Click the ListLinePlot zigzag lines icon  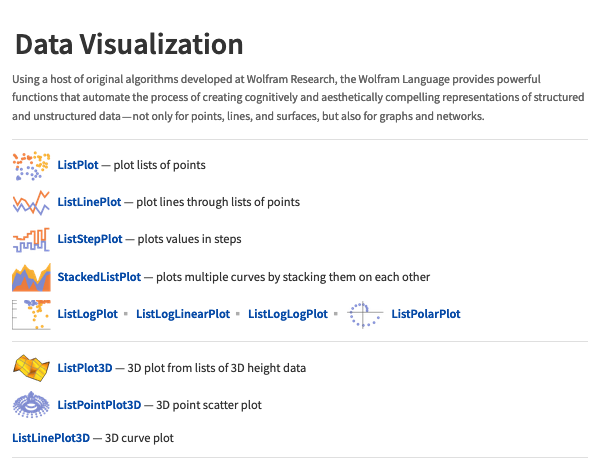point(31,202)
